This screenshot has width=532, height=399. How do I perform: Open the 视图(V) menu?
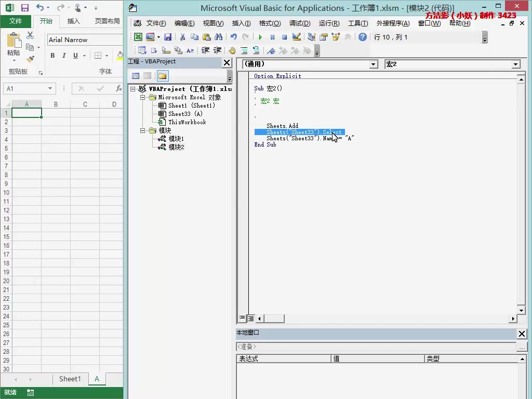coord(213,23)
